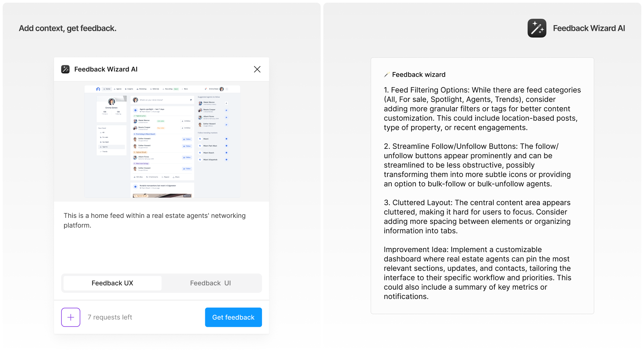Follow Albert Flores in the feed list
Viewport: 644px width, 362px height.
pyautogui.click(x=187, y=157)
